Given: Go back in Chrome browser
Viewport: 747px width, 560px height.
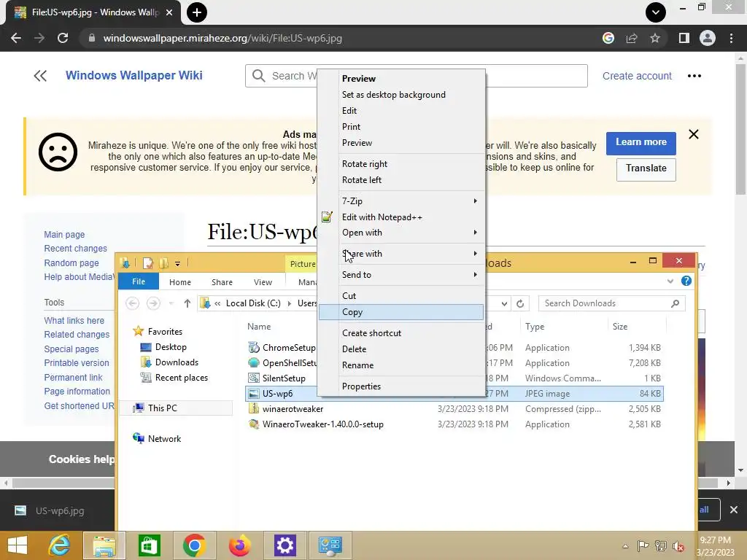Looking at the screenshot, I should click(x=16, y=38).
